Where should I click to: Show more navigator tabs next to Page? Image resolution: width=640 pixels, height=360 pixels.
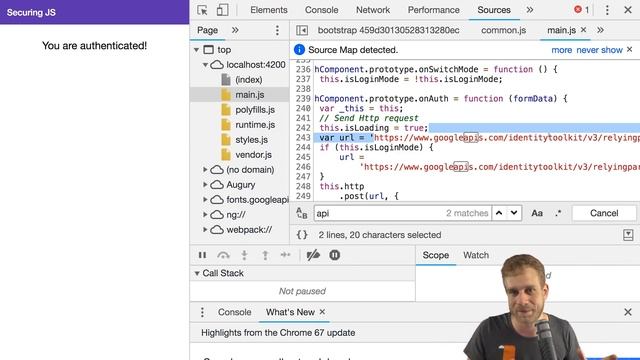click(x=235, y=30)
